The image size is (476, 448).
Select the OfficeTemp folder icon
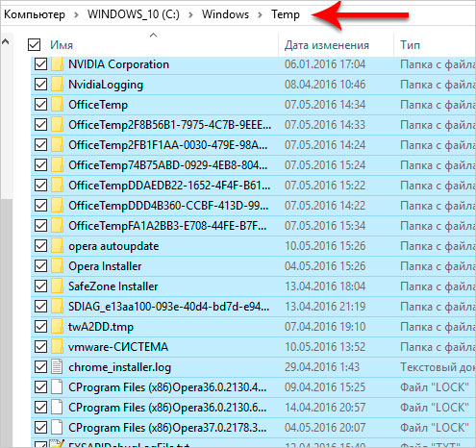click(58, 105)
